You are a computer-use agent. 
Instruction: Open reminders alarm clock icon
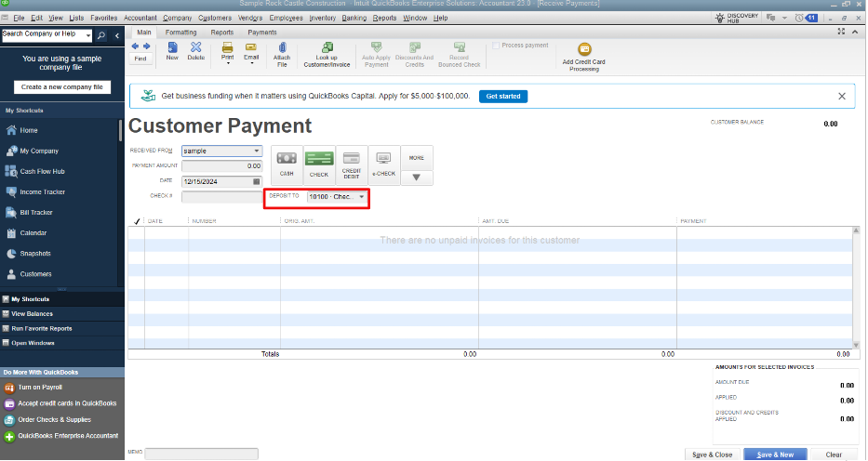(799, 18)
